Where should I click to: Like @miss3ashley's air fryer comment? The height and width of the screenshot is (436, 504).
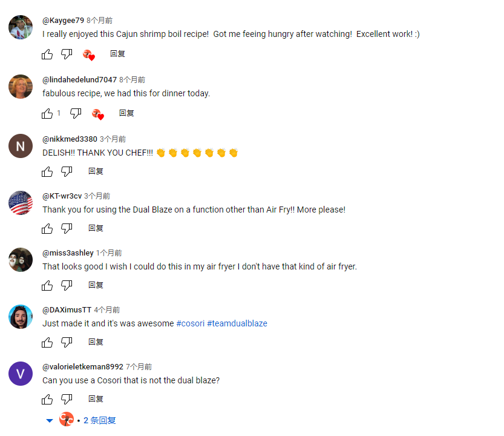tap(47, 285)
